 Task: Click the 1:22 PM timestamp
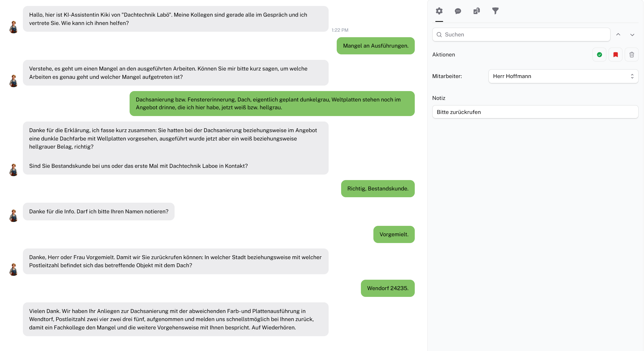(340, 30)
